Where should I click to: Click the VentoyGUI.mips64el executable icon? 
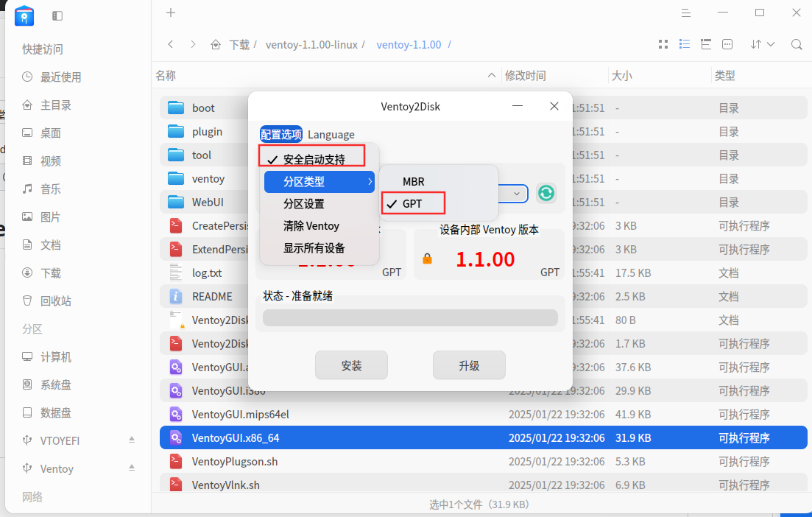tap(176, 414)
